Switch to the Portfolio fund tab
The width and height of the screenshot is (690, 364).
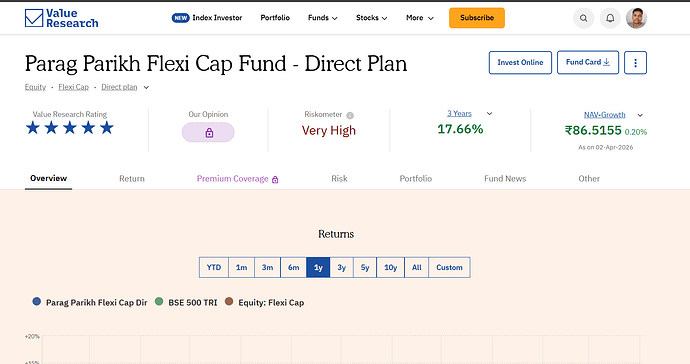pyautogui.click(x=416, y=179)
